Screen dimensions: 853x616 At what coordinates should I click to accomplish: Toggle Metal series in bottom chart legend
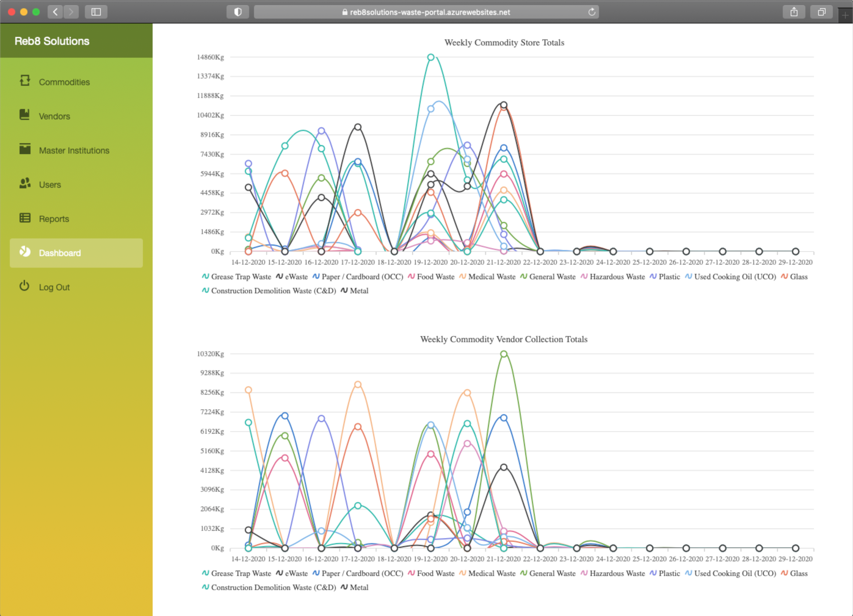(x=358, y=587)
